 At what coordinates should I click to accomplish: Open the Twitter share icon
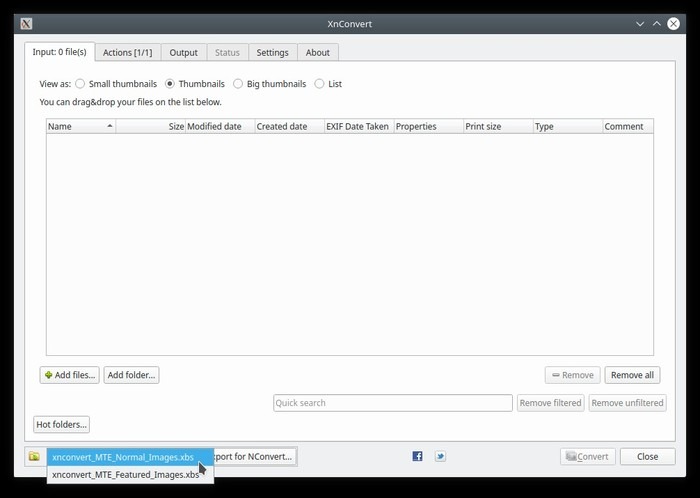click(x=440, y=456)
